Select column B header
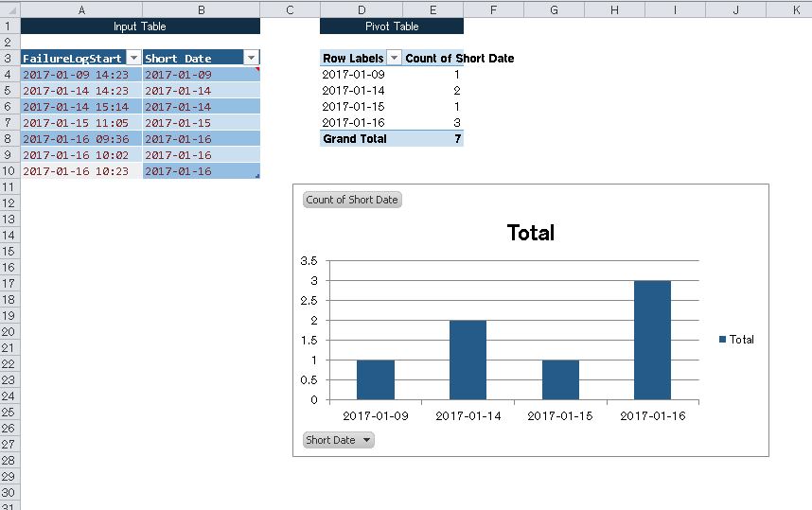Screen dimensions: 812x510 (201, 9)
